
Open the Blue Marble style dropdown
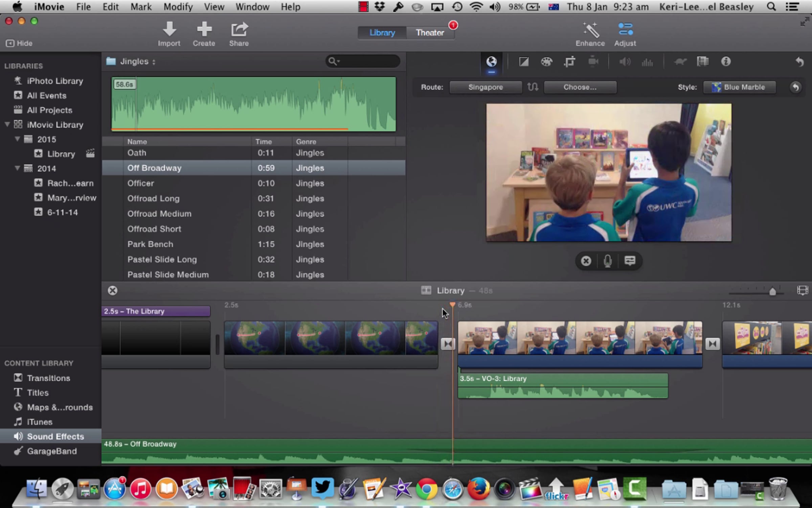[740, 87]
